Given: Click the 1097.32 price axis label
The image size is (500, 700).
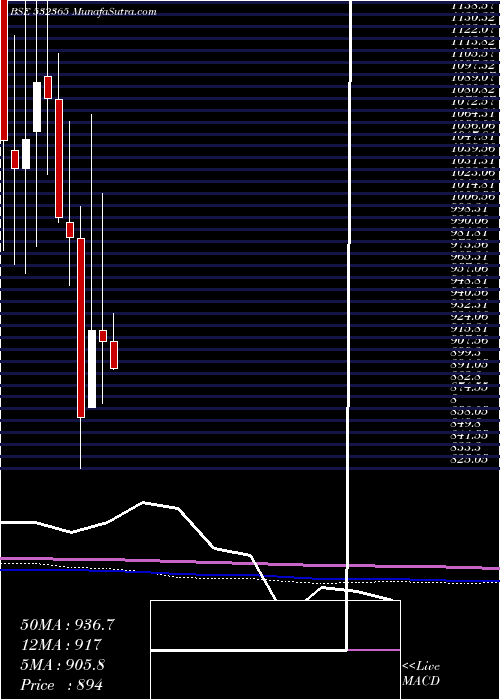Looking at the screenshot, I should click(473, 65).
